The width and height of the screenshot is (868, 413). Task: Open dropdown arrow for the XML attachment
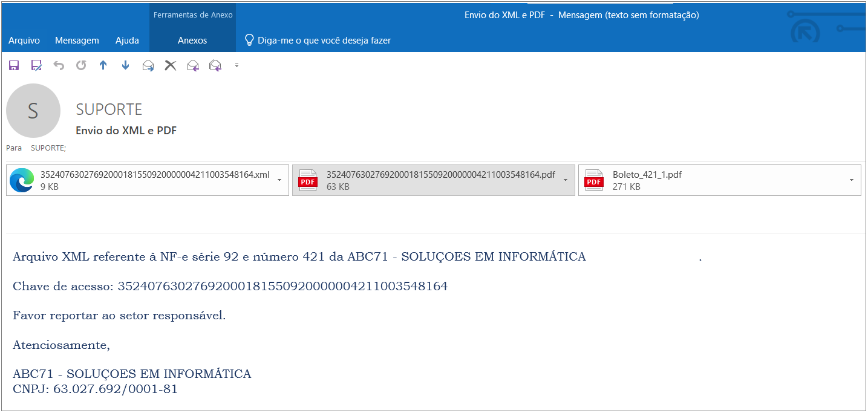(279, 180)
